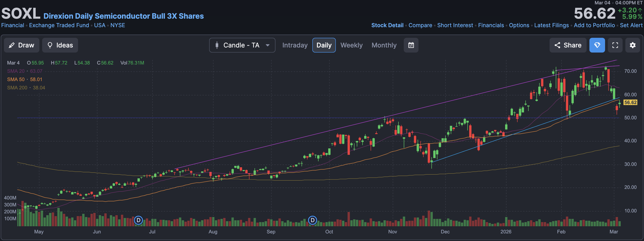The width and height of the screenshot is (644, 241).
Task: Click the Direxion Daily Semiconductor Bull 3X Shares name
Action: pos(123,16)
